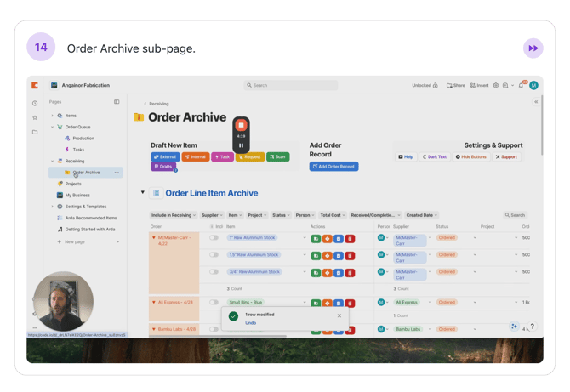Viewport: 570px width, 392px height.
Task: Click Undo in the row modified notification
Action: click(250, 322)
